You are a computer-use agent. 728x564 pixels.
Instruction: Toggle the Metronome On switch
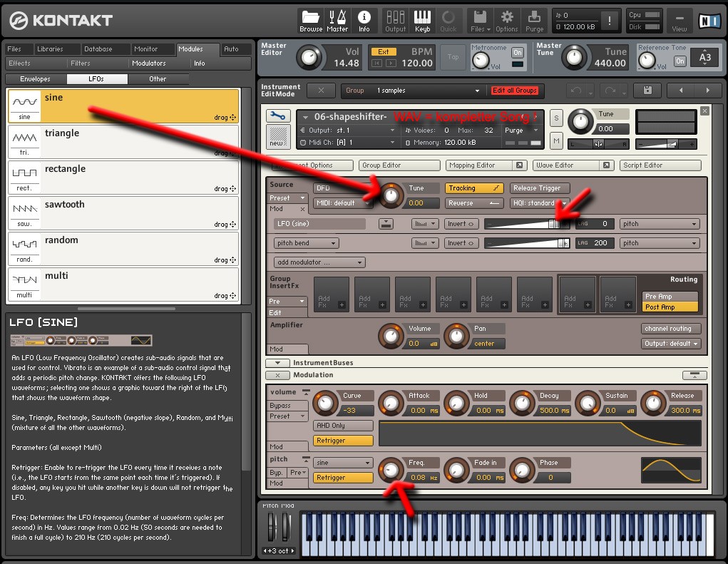pyautogui.click(x=517, y=53)
